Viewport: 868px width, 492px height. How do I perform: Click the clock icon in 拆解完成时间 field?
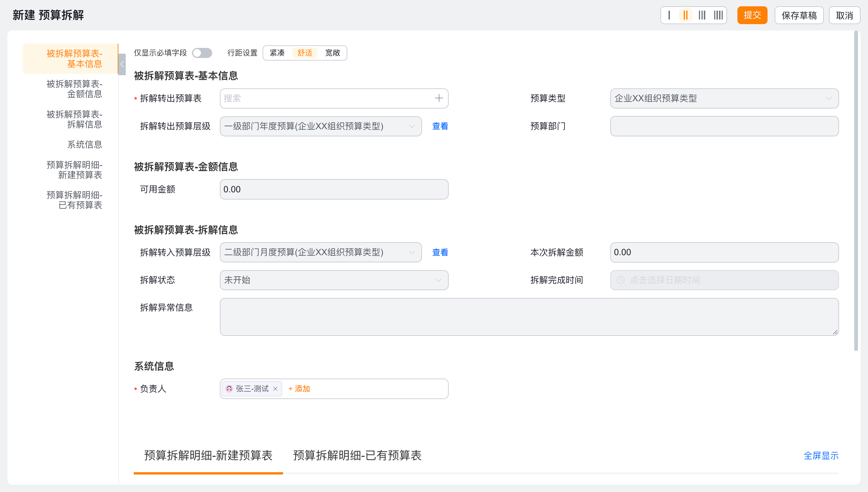tap(621, 280)
